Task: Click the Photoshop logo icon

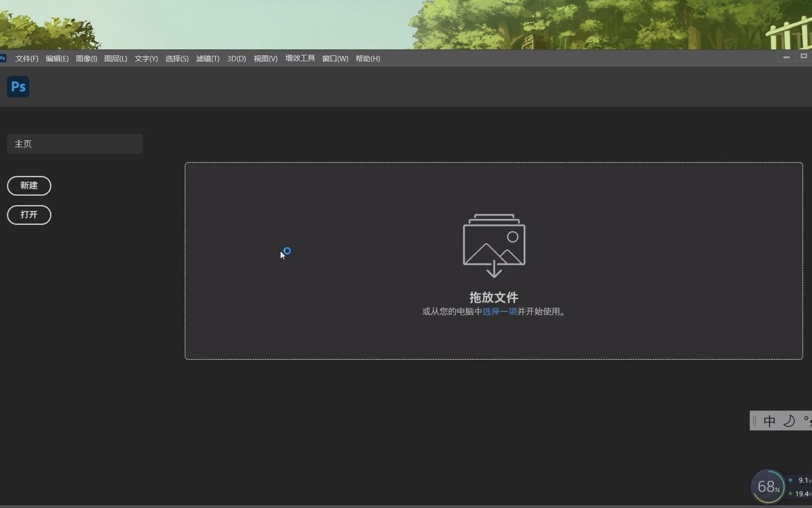Action: click(x=18, y=86)
